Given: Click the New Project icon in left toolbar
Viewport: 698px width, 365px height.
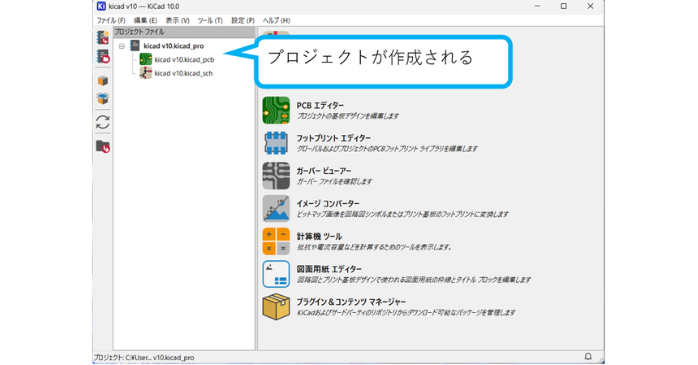Looking at the screenshot, I should tap(103, 37).
